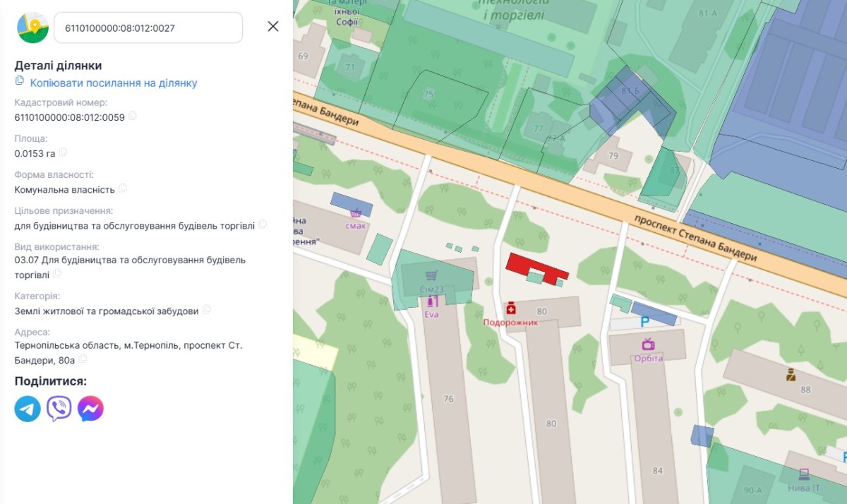Click the copy icon before 'Копіювати посилання'
Viewport: 847px width, 504px height.
tap(20, 81)
